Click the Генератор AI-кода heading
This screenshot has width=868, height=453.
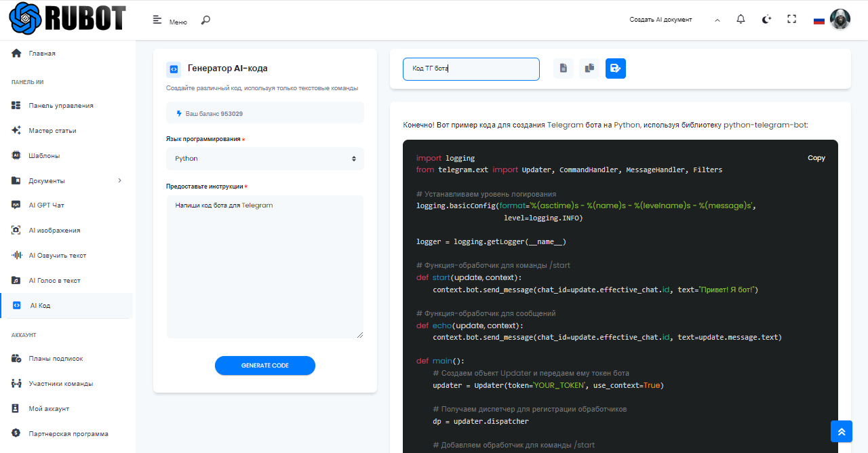(228, 68)
